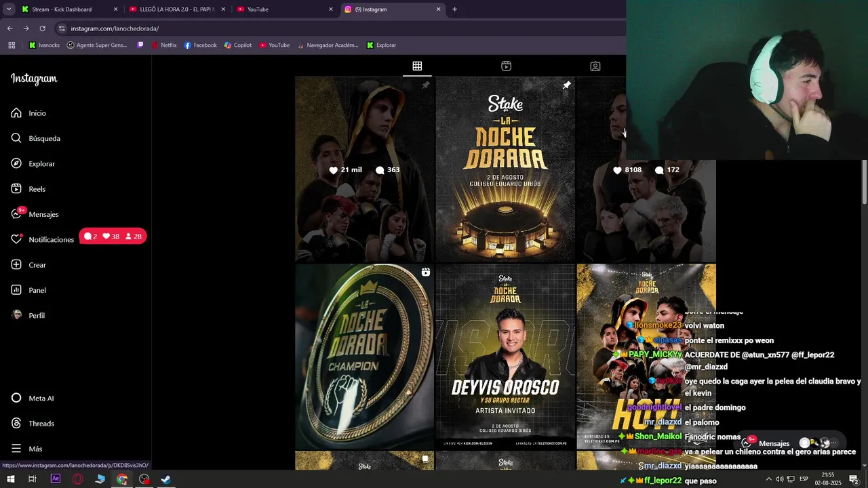
Task: Open Inicio in the Instagram sidebar
Action: click(x=28, y=113)
